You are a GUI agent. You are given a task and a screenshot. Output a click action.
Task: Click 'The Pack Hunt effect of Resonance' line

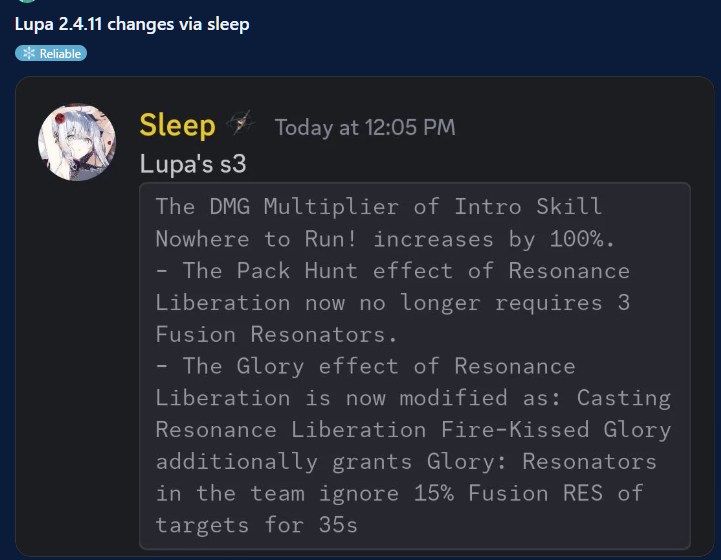coord(393,271)
